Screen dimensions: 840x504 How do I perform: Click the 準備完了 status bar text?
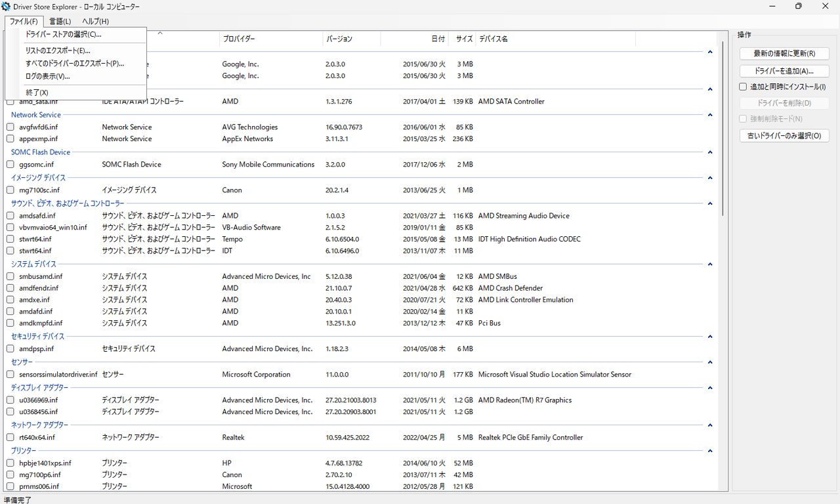(18, 499)
